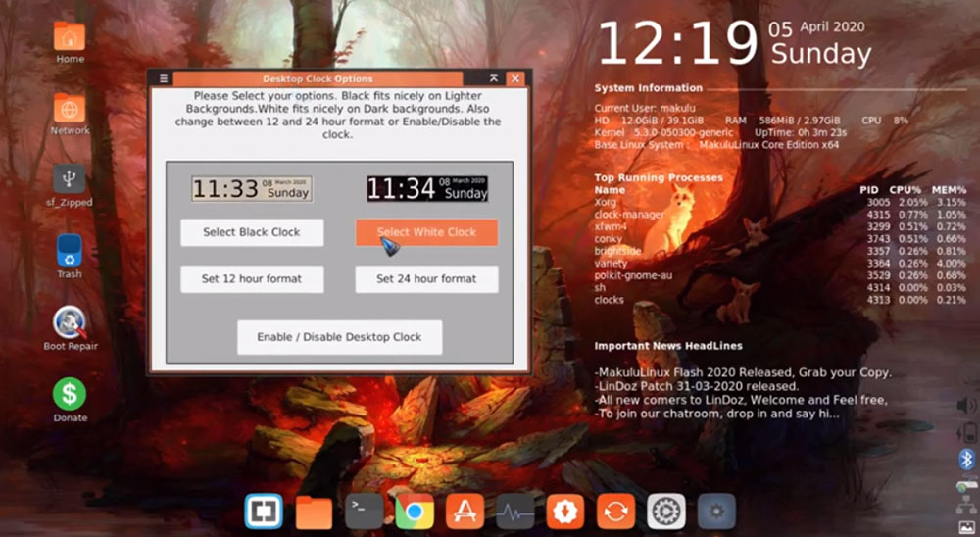Click the orange download badge icon in dock

click(565, 512)
